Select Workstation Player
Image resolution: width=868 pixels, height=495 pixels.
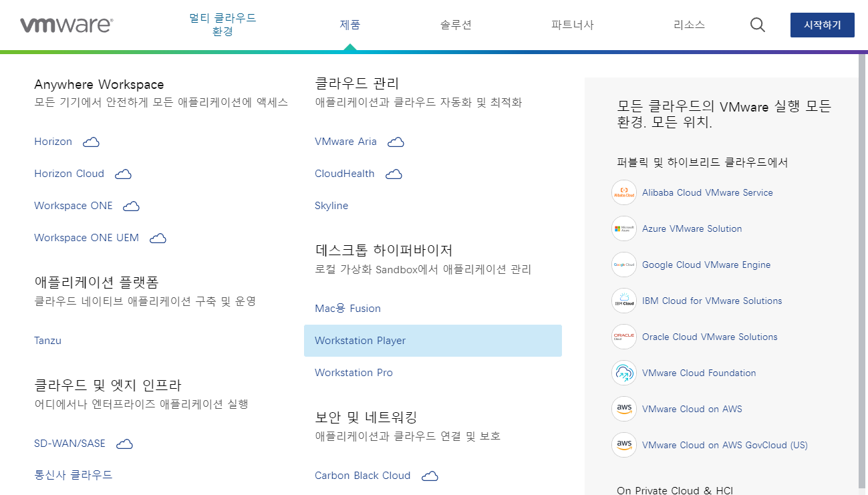click(433, 341)
